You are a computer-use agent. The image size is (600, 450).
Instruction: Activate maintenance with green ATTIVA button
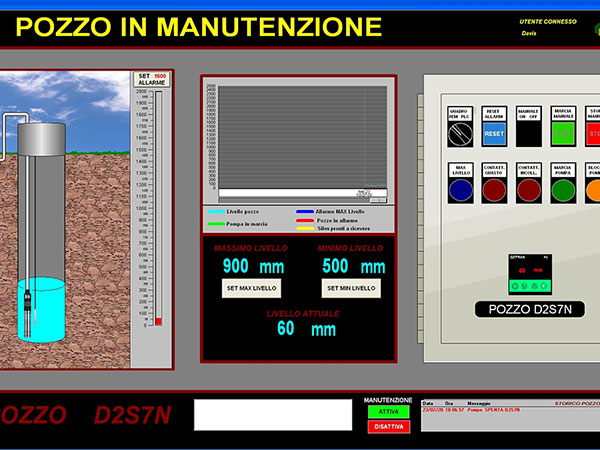coord(387,411)
